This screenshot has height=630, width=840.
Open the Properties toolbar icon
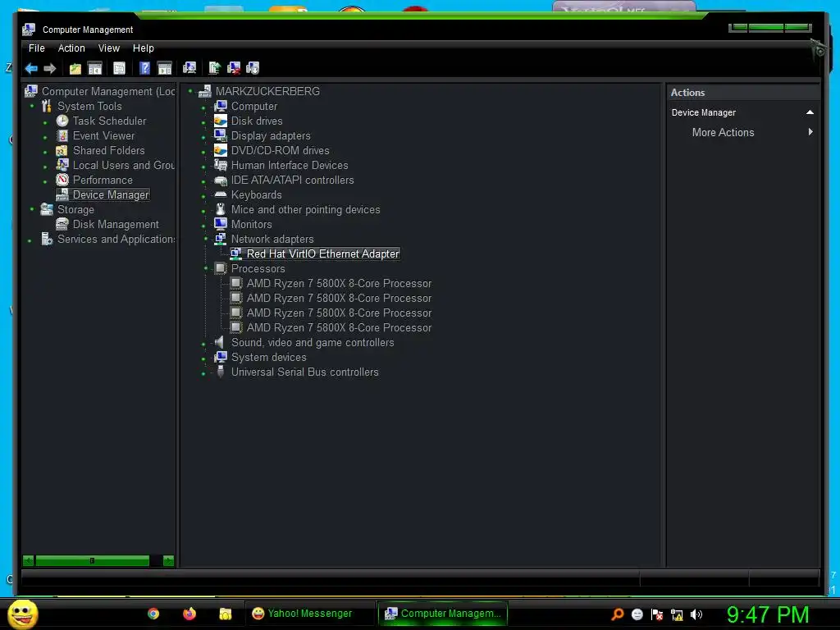point(120,68)
